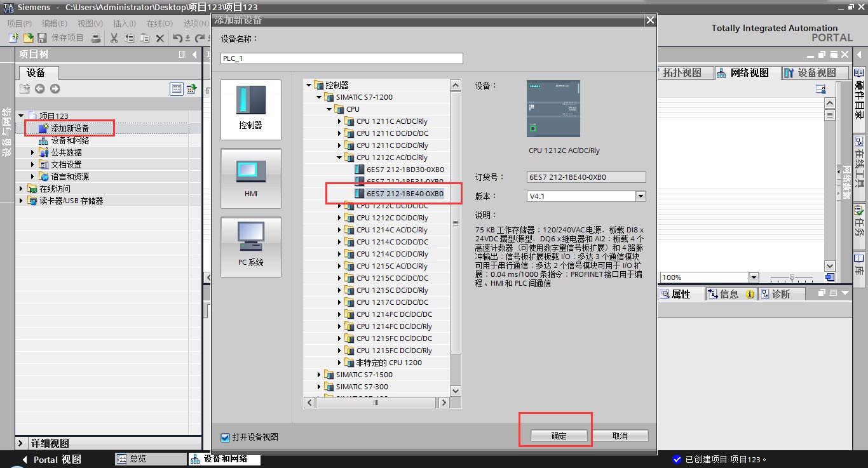
Task: Click the cut scissors icon
Action: click(114, 38)
